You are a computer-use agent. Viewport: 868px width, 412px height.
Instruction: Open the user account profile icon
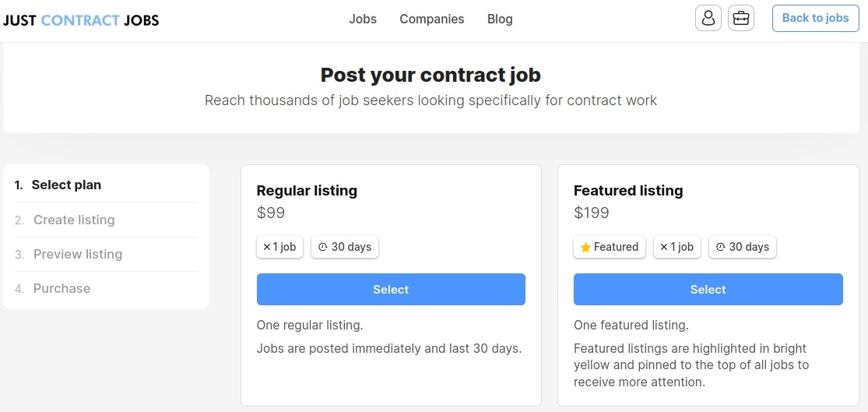708,18
